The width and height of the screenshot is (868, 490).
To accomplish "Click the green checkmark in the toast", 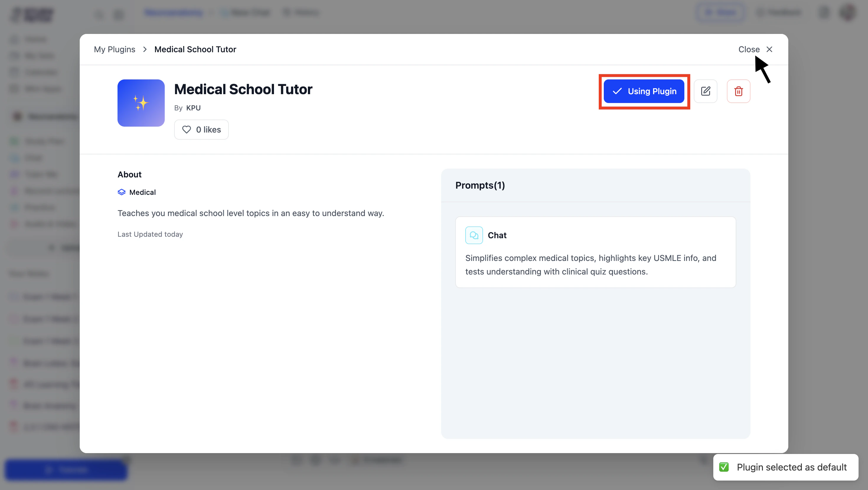I will (724, 467).
